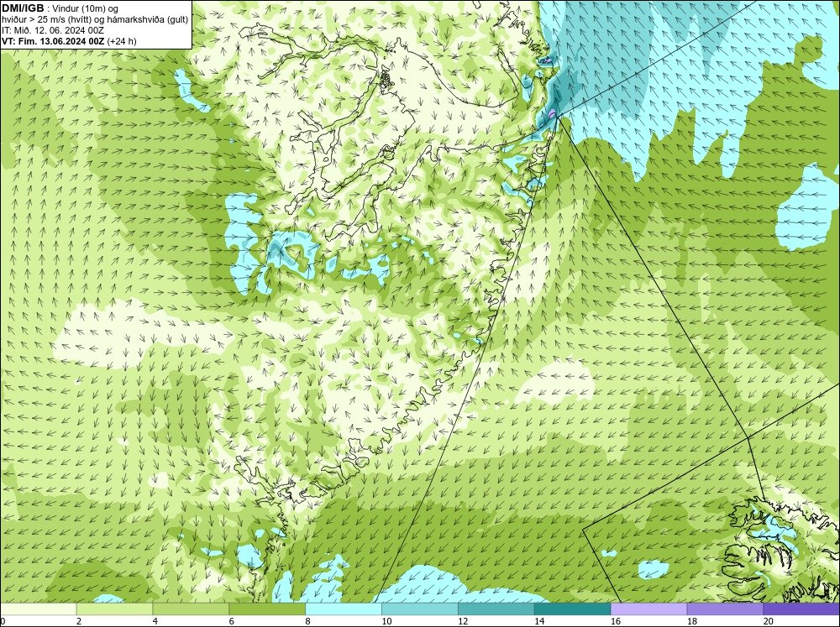Click the 0–2 m/s pale legend swatch

pos(39,609)
